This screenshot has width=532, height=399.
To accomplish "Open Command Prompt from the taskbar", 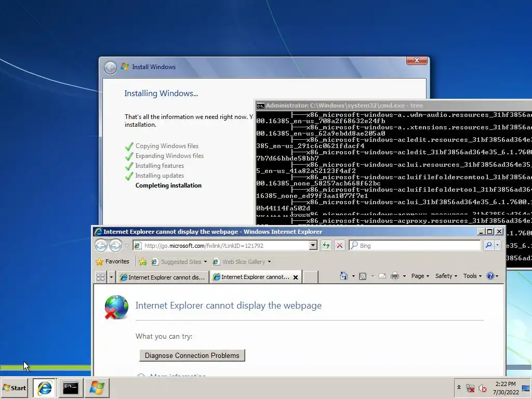I will tap(71, 388).
